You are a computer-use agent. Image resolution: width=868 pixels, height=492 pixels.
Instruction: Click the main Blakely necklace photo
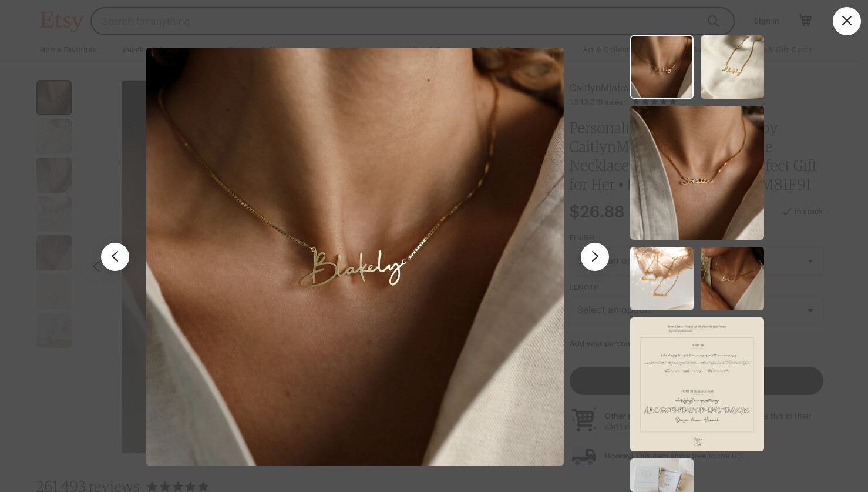(x=355, y=257)
